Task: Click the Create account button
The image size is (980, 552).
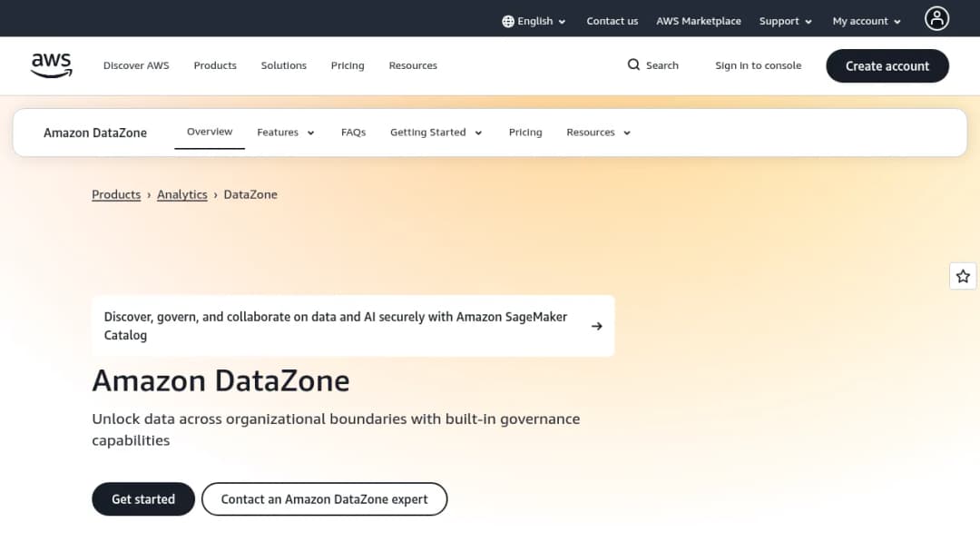Action: (887, 66)
